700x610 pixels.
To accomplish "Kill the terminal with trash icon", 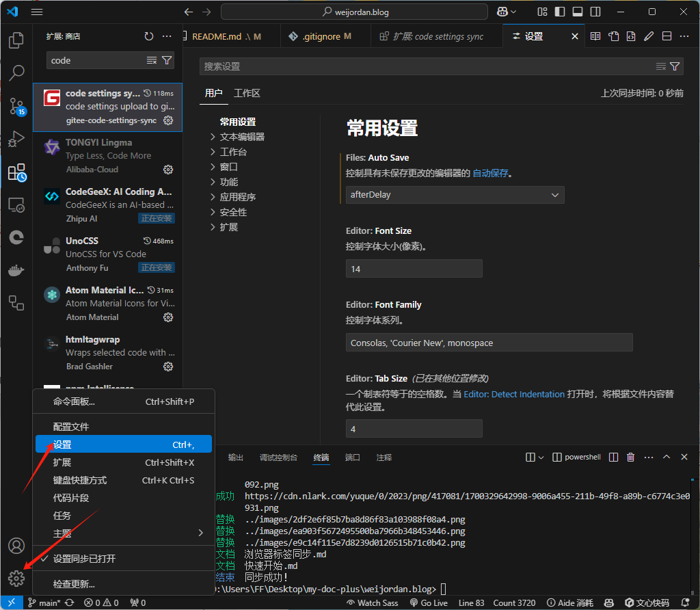I will [x=631, y=457].
